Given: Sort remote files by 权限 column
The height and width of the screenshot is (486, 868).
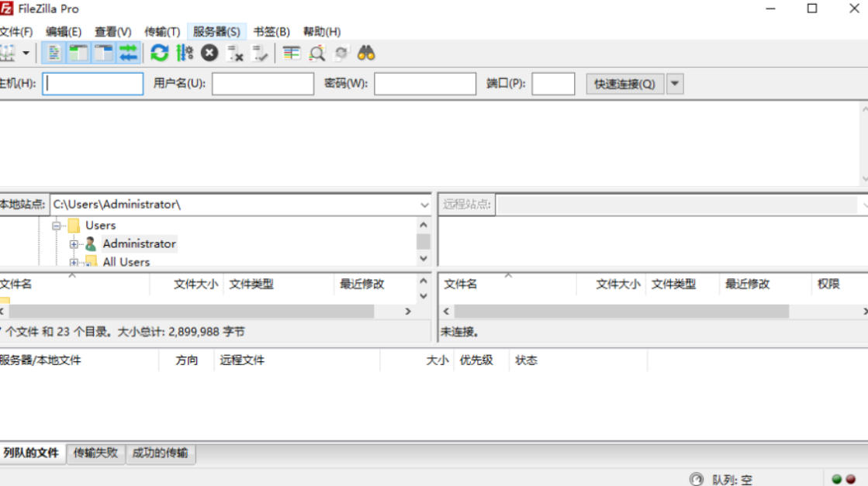Looking at the screenshot, I should pos(840,284).
